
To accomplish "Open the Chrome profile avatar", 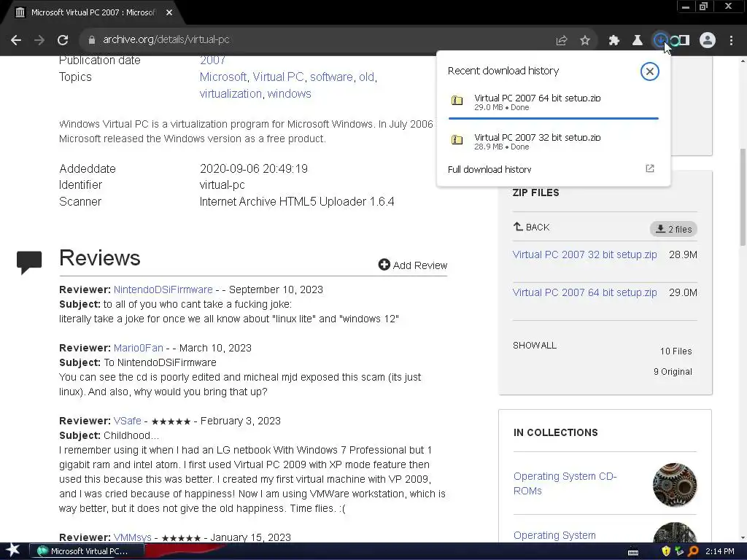I will [x=708, y=41].
